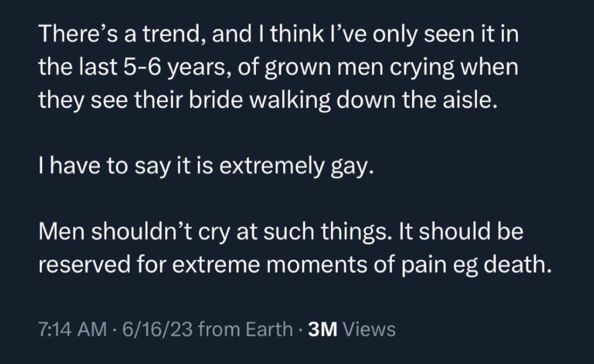Click the line starting "they see their bride"
This screenshot has height=364, width=594.
coord(265,102)
